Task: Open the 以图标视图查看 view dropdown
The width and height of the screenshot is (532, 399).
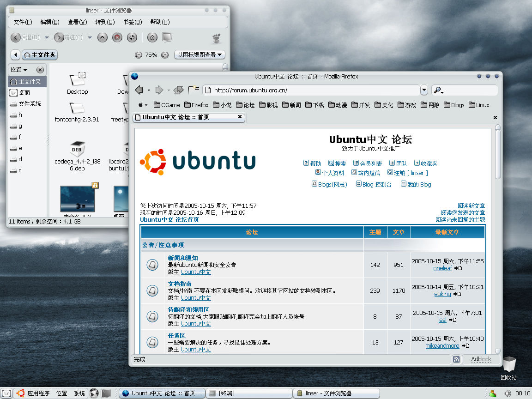Action: [199, 55]
